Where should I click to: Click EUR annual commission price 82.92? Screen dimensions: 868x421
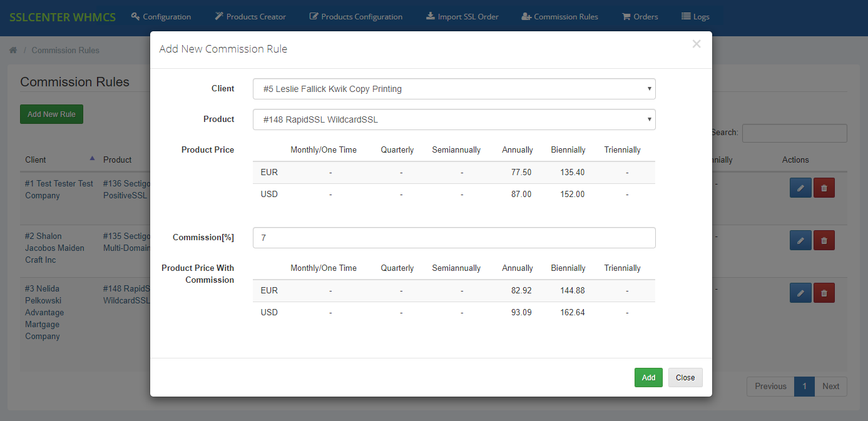pos(521,290)
